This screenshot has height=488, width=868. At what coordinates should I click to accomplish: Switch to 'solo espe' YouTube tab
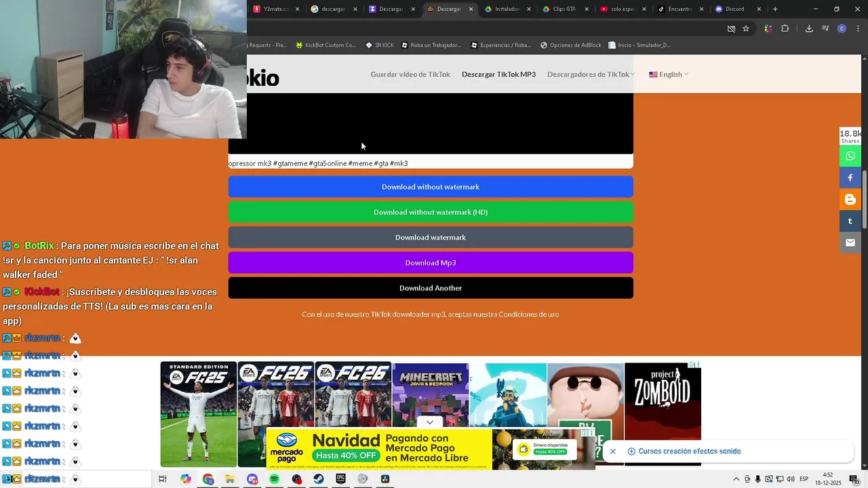coord(623,9)
